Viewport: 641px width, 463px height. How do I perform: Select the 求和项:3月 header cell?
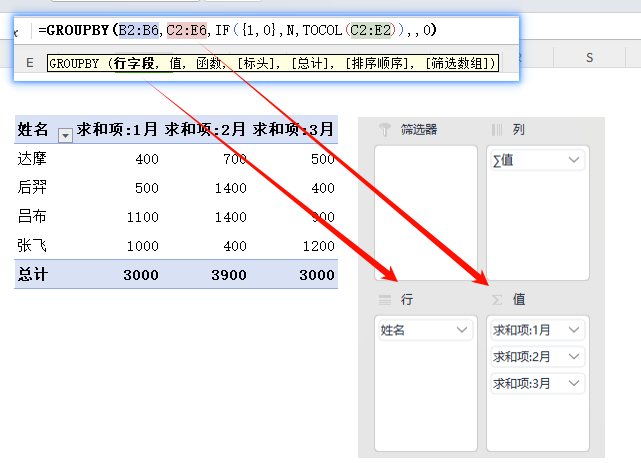[x=293, y=130]
